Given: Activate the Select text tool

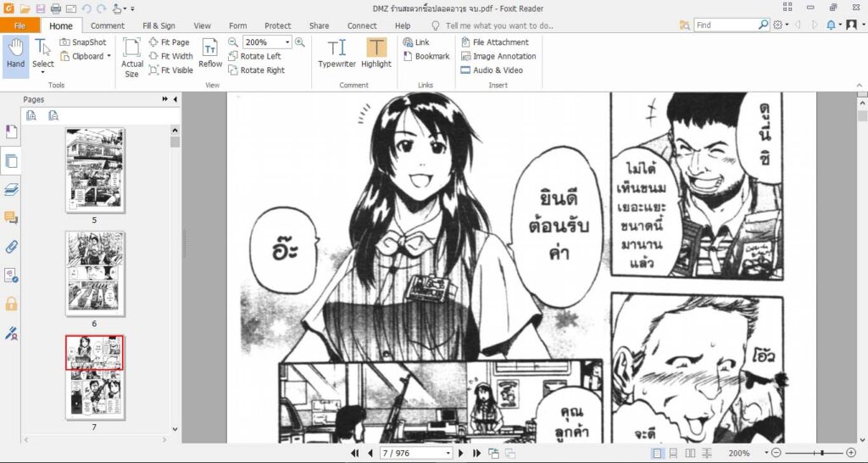Looking at the screenshot, I should (42, 56).
